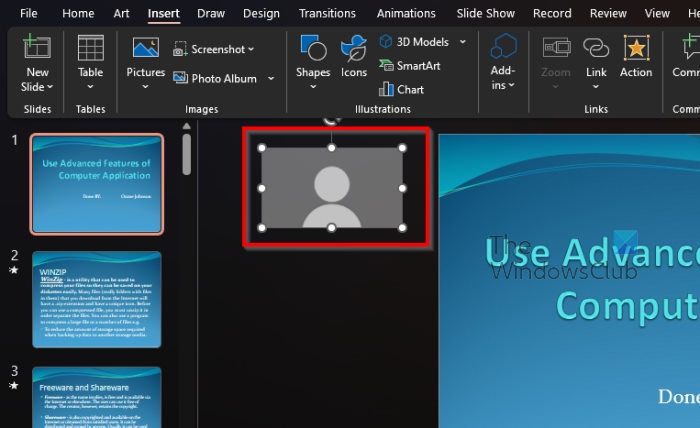Click the Shapes icon
This screenshot has width=700, height=428.
(x=313, y=47)
